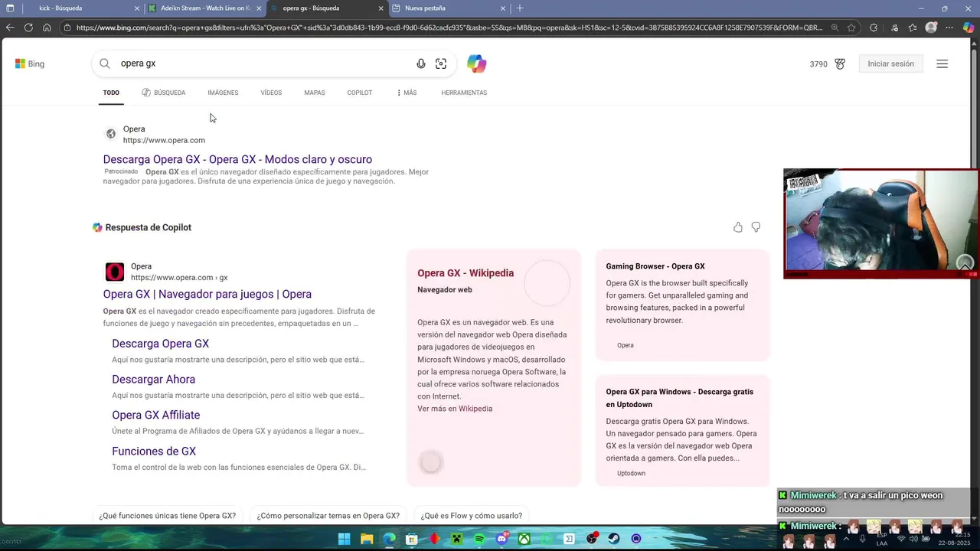This screenshot has height=551, width=980.
Task: Open the Windows Start menu
Action: pyautogui.click(x=345, y=539)
